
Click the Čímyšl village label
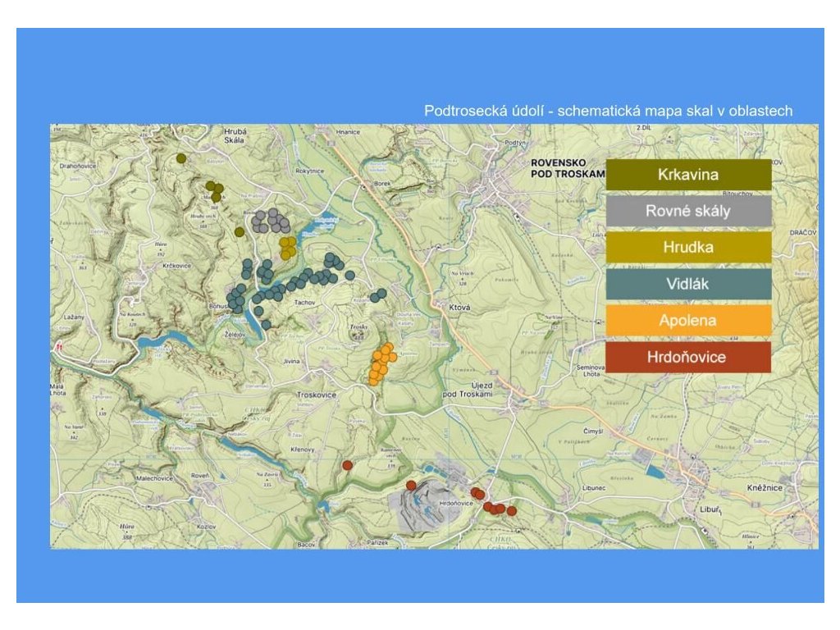click(x=593, y=431)
